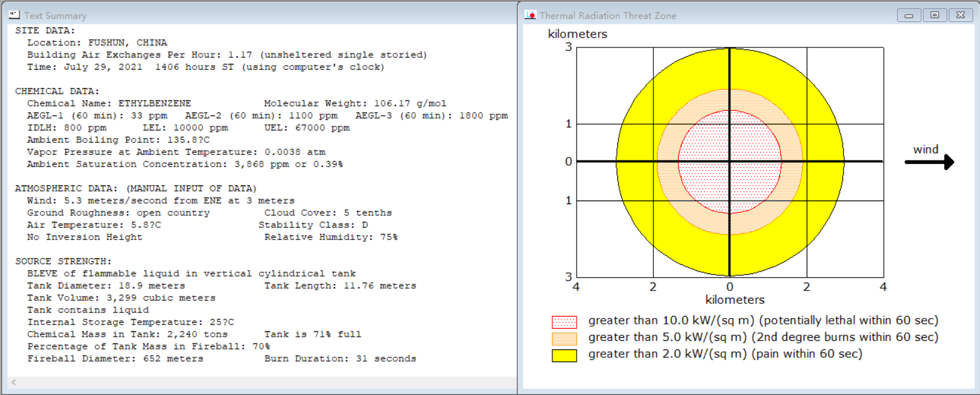Viewport: 980px width, 395px height.
Task: Maximize the Thermal Radiation Threat Zone window
Action: click(x=934, y=15)
